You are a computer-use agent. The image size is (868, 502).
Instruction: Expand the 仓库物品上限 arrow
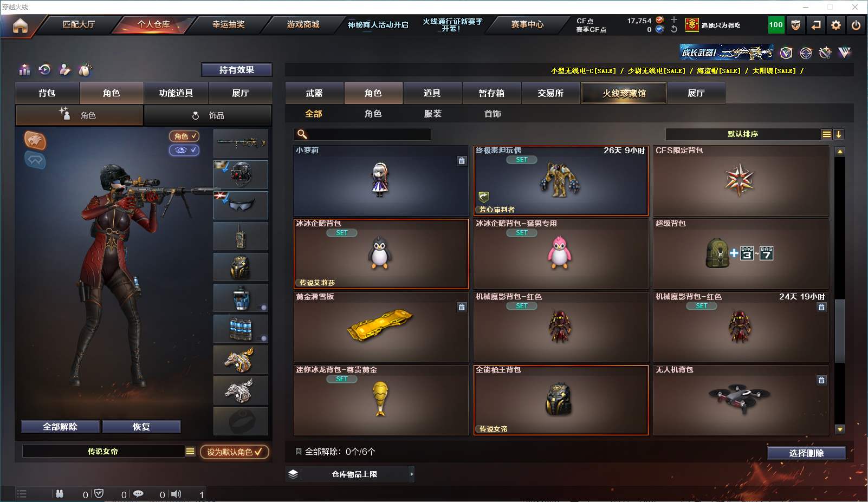tap(412, 474)
